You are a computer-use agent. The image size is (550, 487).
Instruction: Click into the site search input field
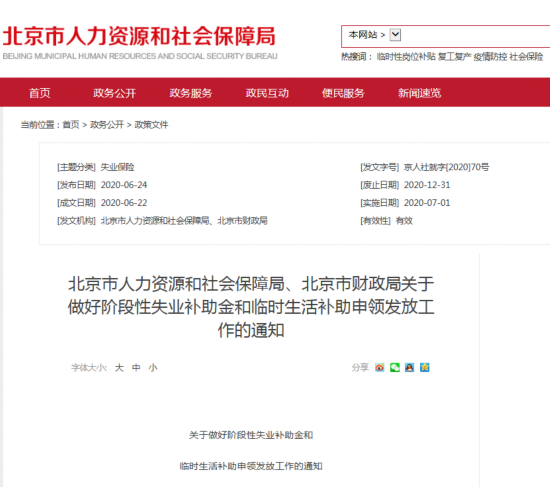coord(475,36)
